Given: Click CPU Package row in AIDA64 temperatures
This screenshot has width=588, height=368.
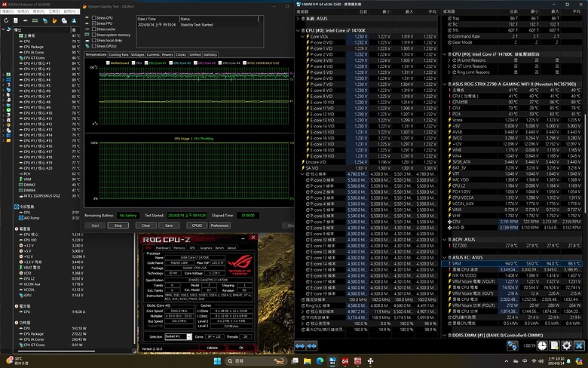Looking at the screenshot, I should (x=50, y=47).
